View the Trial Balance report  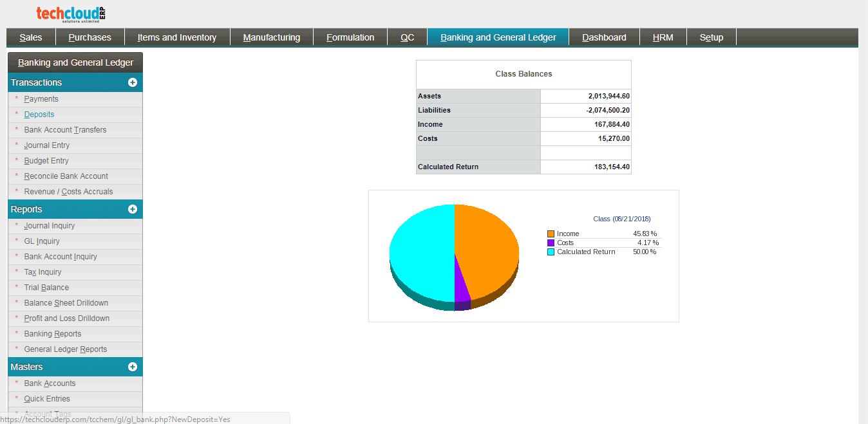[46, 288]
